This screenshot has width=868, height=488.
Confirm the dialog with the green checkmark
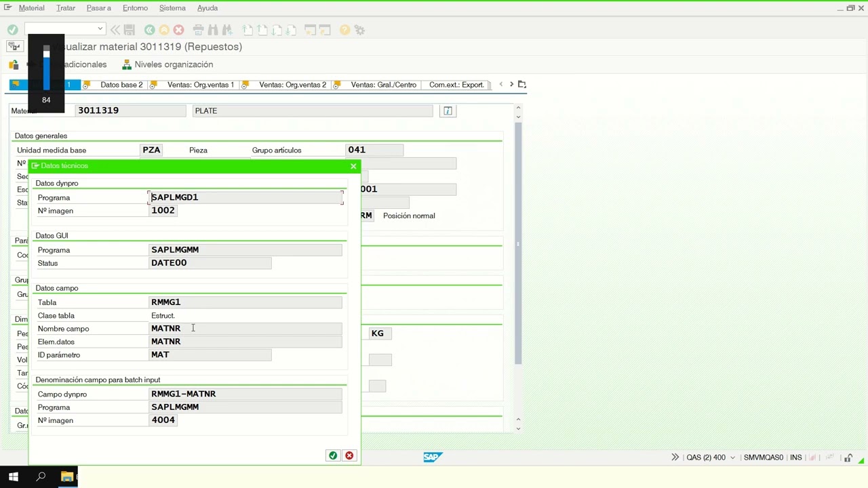click(333, 455)
